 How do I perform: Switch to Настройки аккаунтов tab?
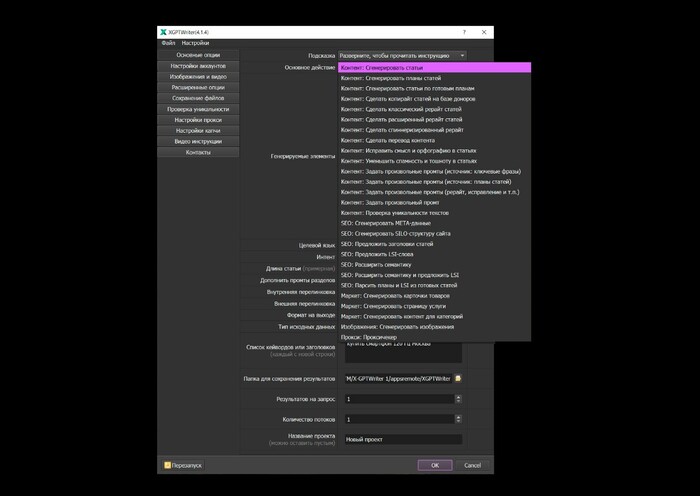(x=198, y=66)
